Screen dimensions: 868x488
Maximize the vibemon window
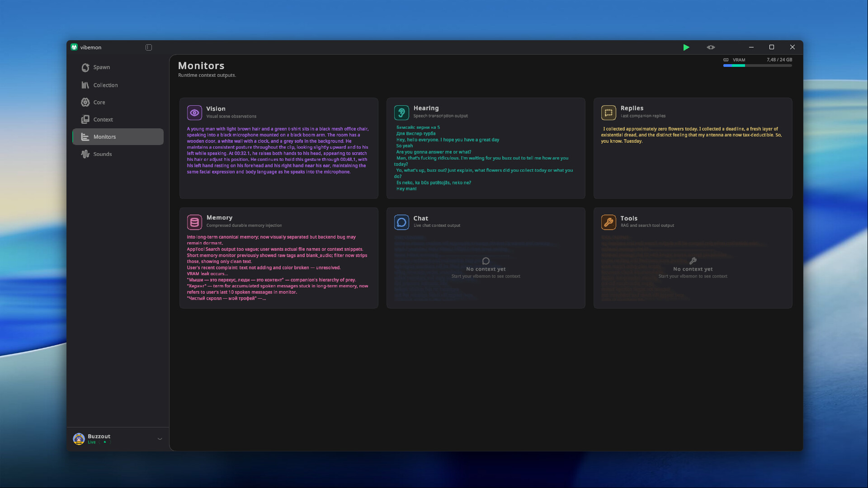point(772,47)
